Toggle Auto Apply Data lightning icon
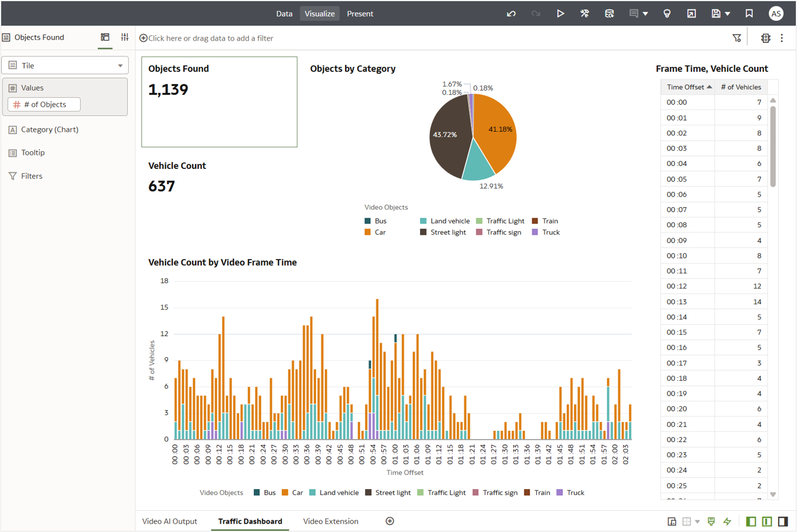Image resolution: width=797 pixels, height=532 pixels. pos(726,521)
